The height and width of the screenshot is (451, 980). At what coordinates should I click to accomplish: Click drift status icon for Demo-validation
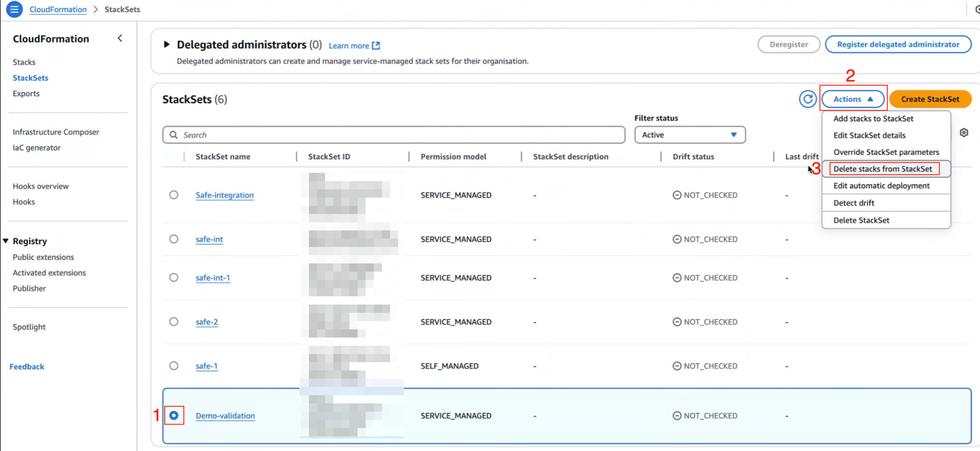click(677, 416)
